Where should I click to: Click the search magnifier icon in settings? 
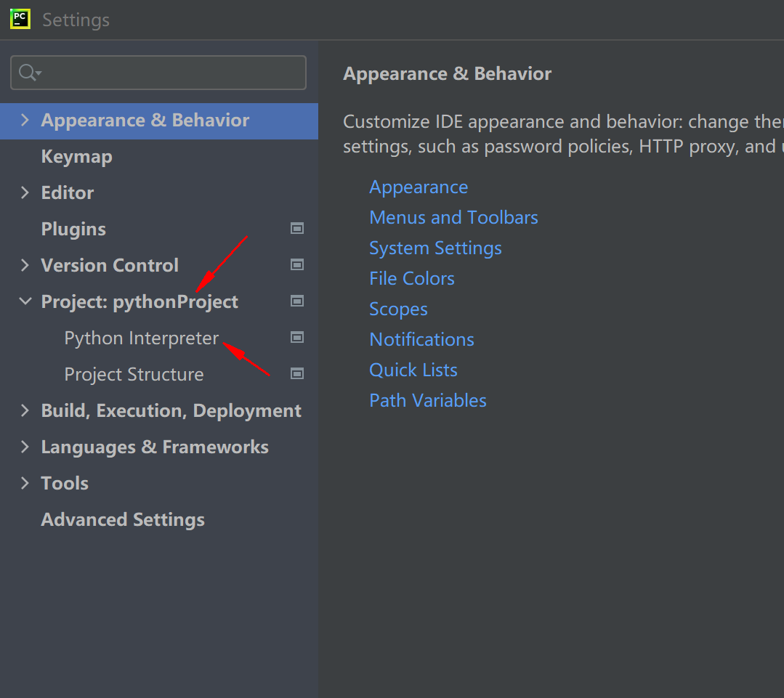(x=28, y=73)
